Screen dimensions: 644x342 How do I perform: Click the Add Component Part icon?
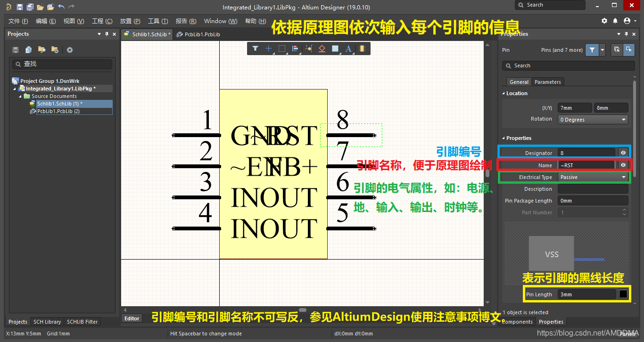[362, 49]
